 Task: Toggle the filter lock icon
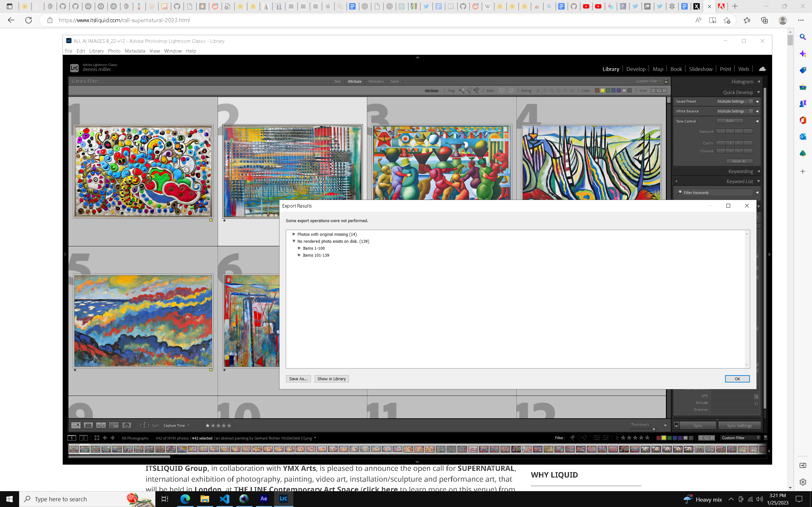pos(666,81)
